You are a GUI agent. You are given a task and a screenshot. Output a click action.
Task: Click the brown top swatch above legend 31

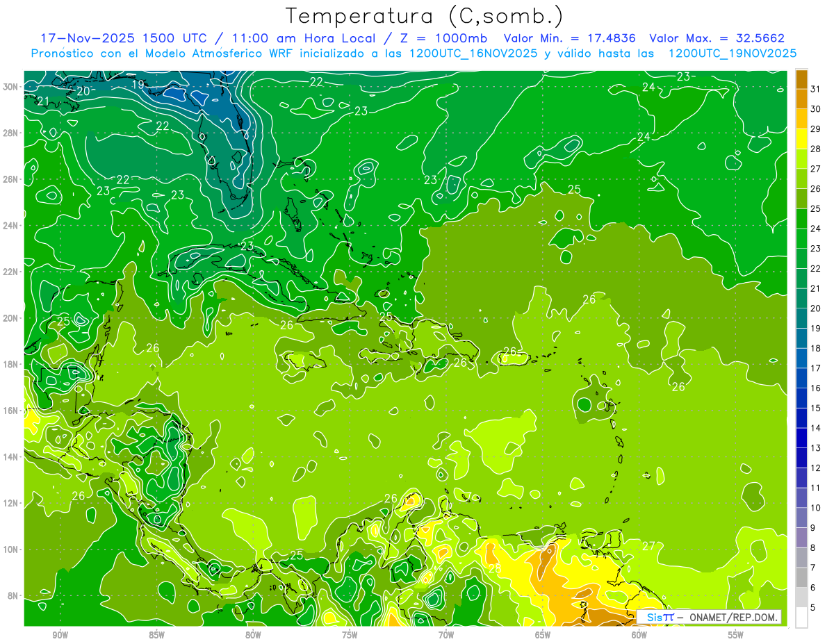[x=801, y=79]
